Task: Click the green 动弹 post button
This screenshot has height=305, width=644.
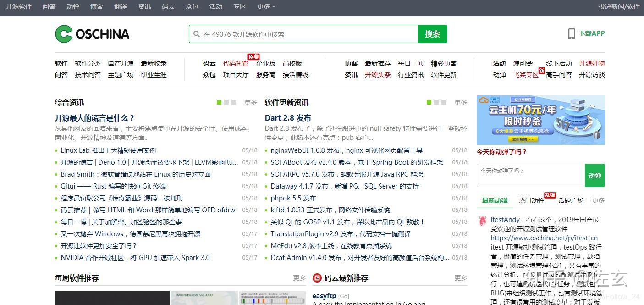Action: click(x=594, y=175)
